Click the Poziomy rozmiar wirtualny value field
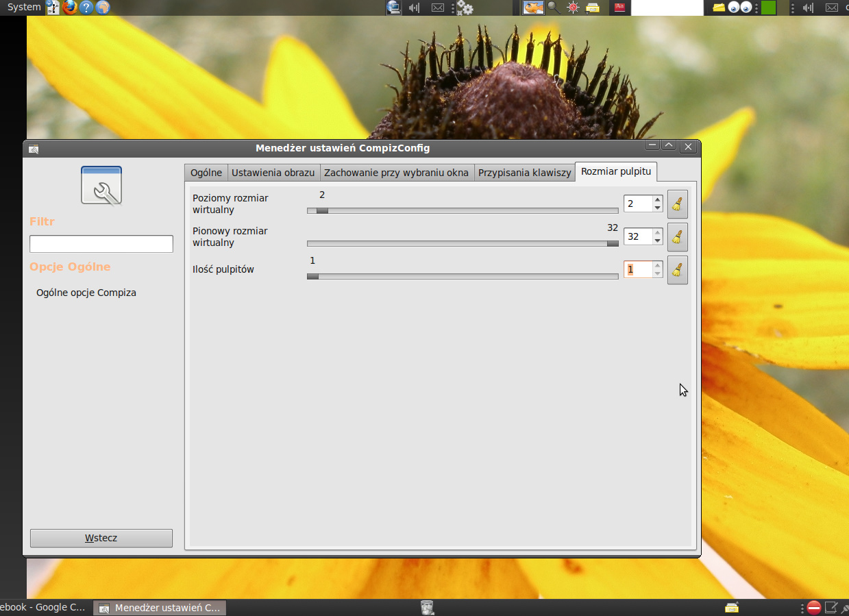849x616 pixels. 639,204
